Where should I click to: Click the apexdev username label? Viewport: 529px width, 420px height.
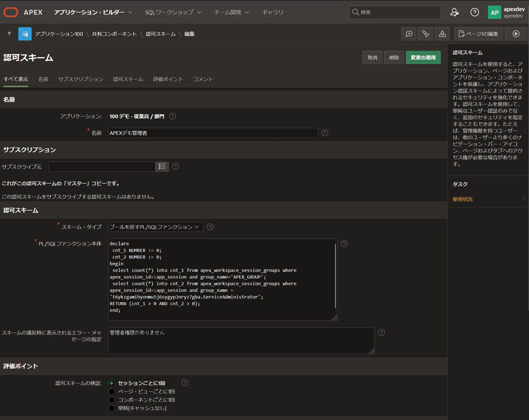tap(514, 9)
